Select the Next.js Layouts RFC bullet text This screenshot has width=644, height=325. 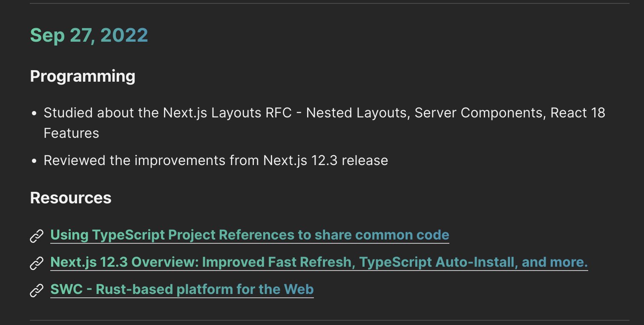pos(324,123)
